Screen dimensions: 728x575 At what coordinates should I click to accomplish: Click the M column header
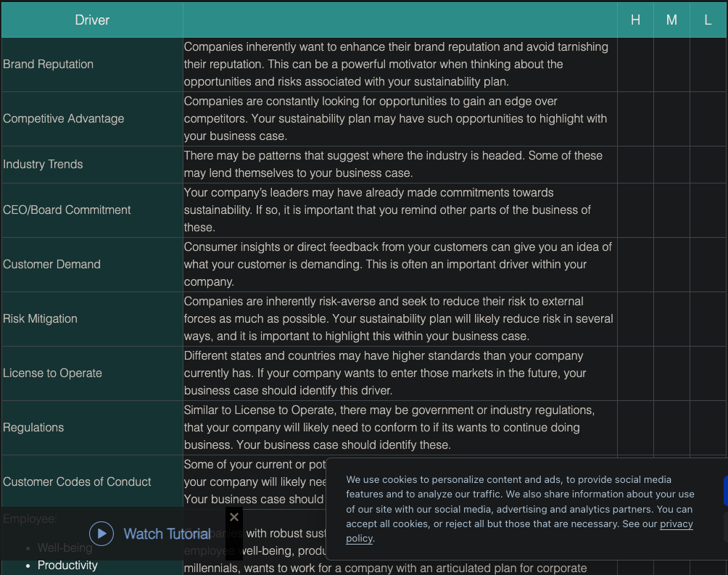(671, 20)
